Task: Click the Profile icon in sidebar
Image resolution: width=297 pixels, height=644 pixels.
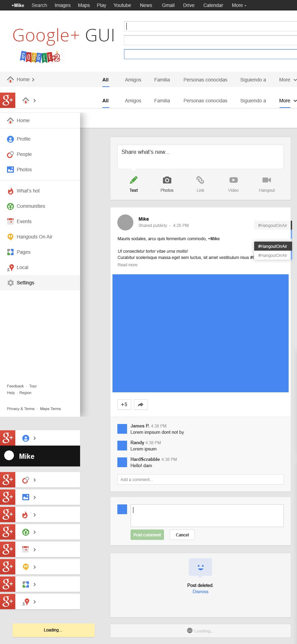Action: click(x=10, y=139)
